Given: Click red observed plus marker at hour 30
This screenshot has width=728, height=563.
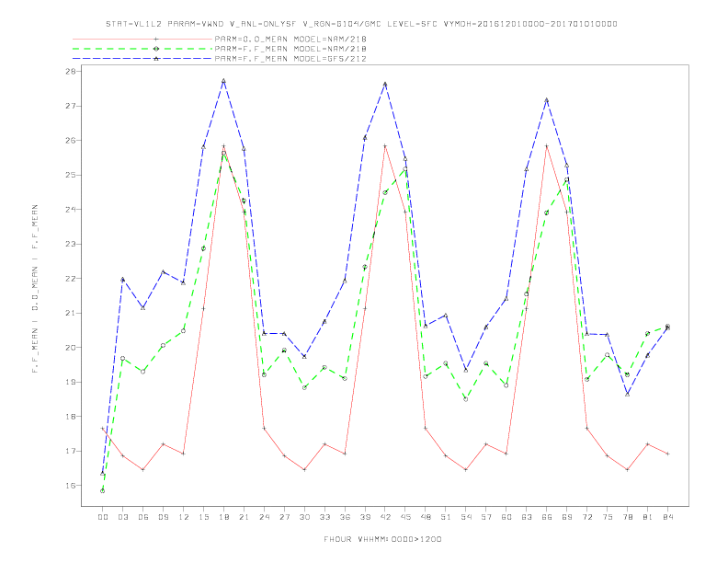Looking at the screenshot, I should [x=304, y=470].
